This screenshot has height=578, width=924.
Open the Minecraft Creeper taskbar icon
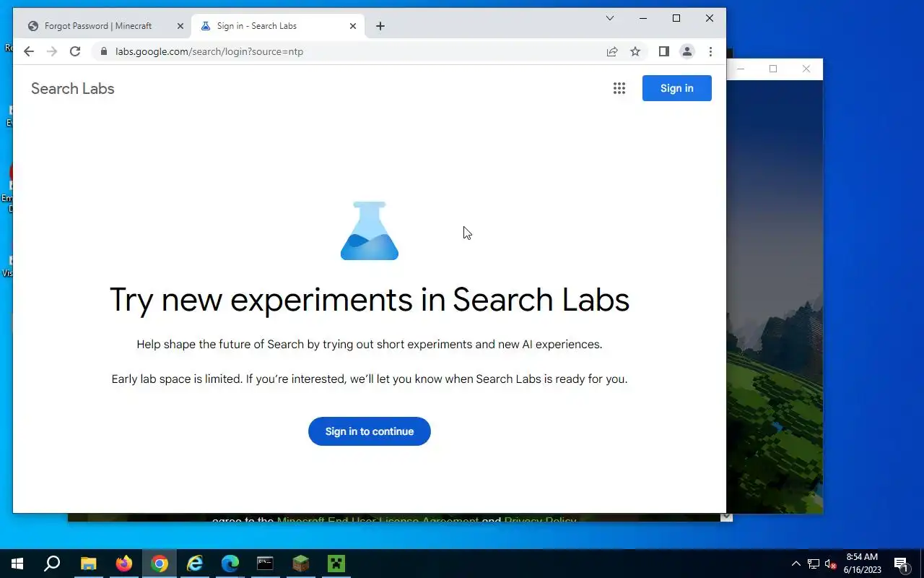[x=336, y=564]
